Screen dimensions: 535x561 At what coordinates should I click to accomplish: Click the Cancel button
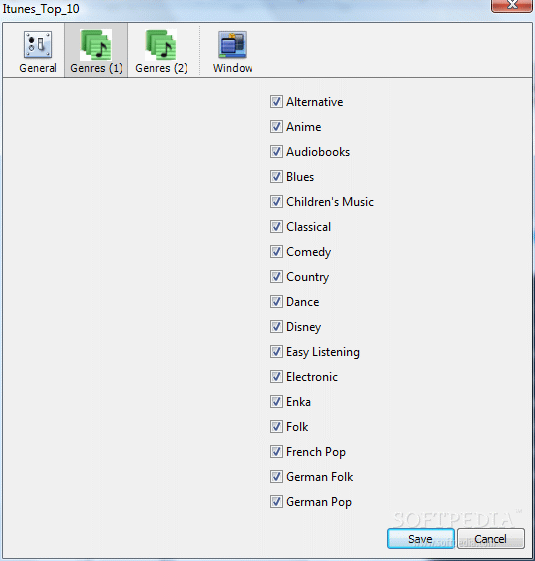(491, 538)
